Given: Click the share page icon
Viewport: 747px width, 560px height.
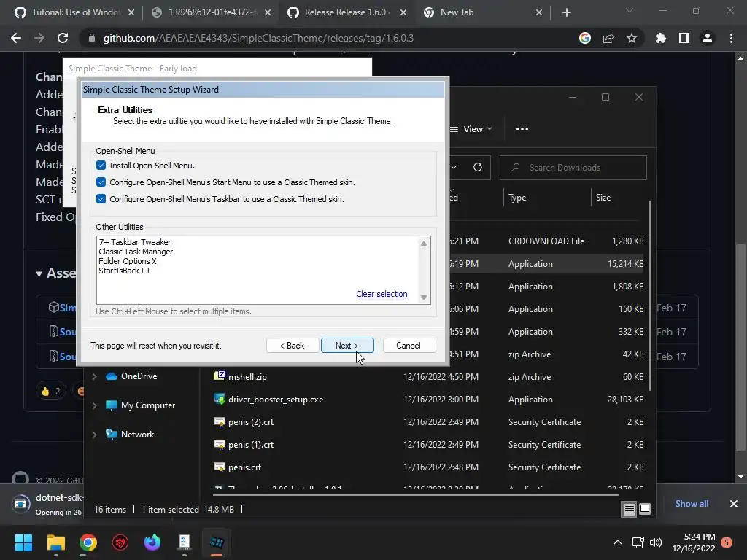Looking at the screenshot, I should click(608, 38).
